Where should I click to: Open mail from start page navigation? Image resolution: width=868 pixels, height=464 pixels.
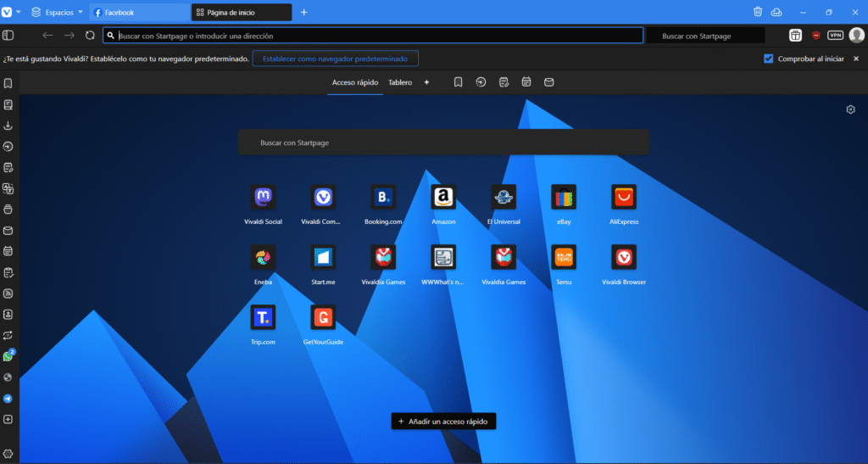[549, 82]
